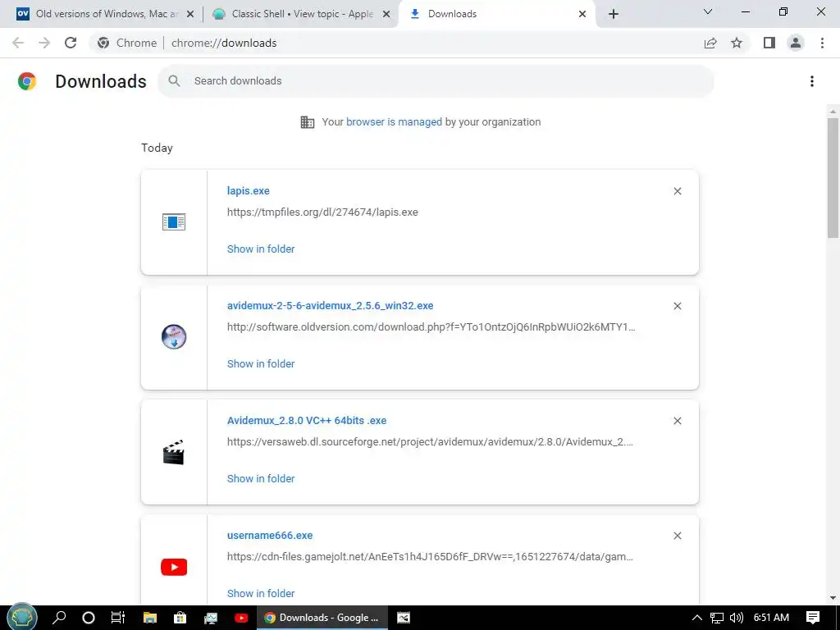Screen dimensions: 840x630
Task: Open the side panel icon
Action: click(x=769, y=43)
